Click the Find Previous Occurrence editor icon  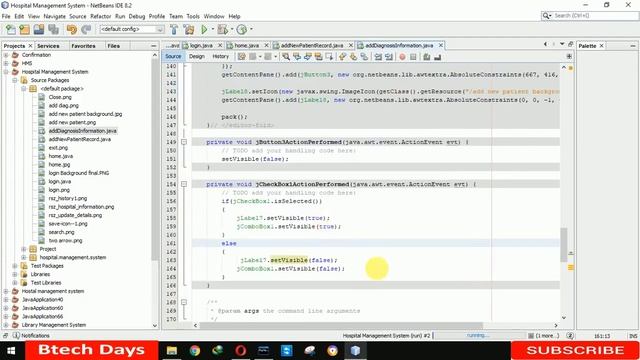pos(297,57)
